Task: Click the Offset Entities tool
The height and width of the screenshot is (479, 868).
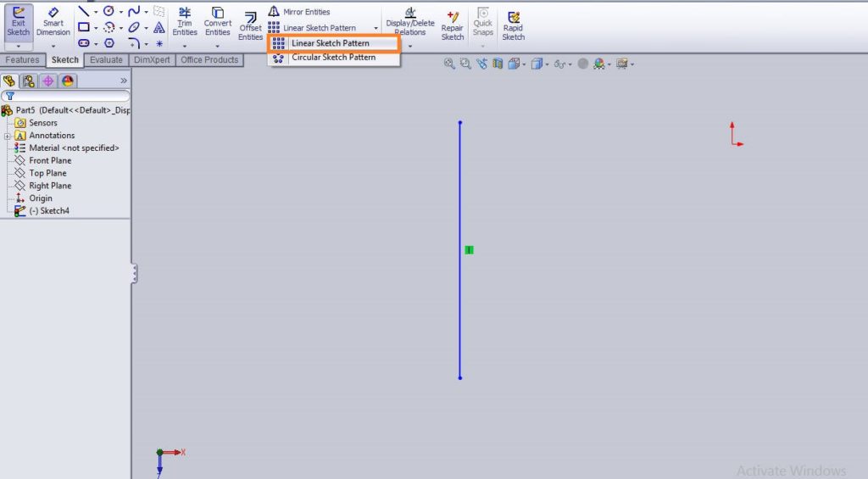Action: [x=250, y=25]
